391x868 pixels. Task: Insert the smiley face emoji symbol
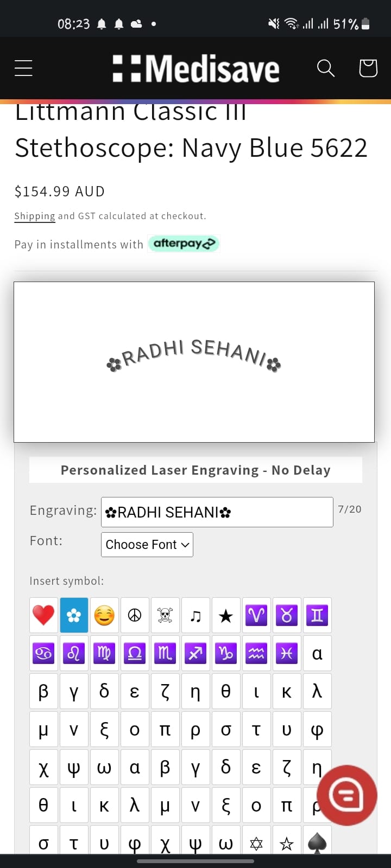point(104,615)
